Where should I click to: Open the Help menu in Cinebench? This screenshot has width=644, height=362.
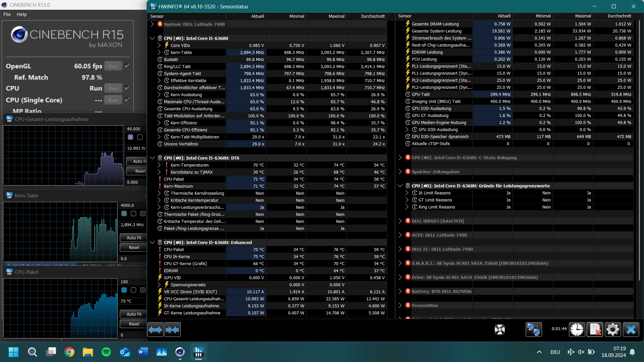pos(21,14)
